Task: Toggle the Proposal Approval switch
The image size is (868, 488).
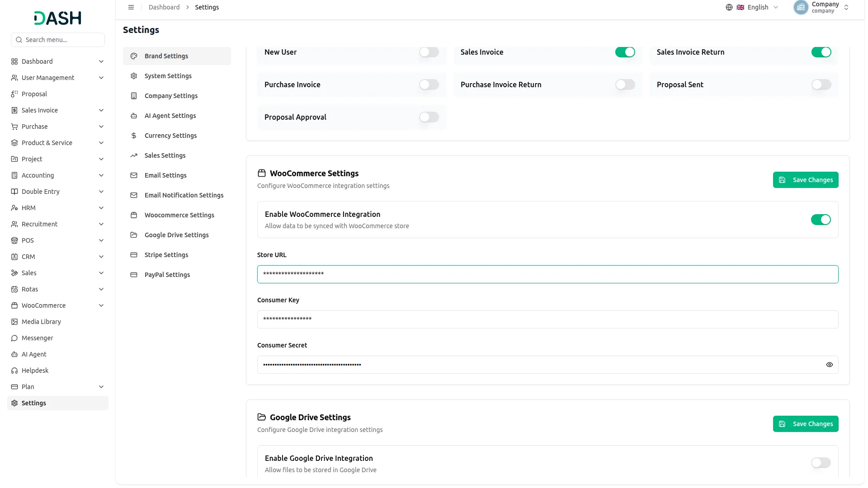Action: (429, 117)
